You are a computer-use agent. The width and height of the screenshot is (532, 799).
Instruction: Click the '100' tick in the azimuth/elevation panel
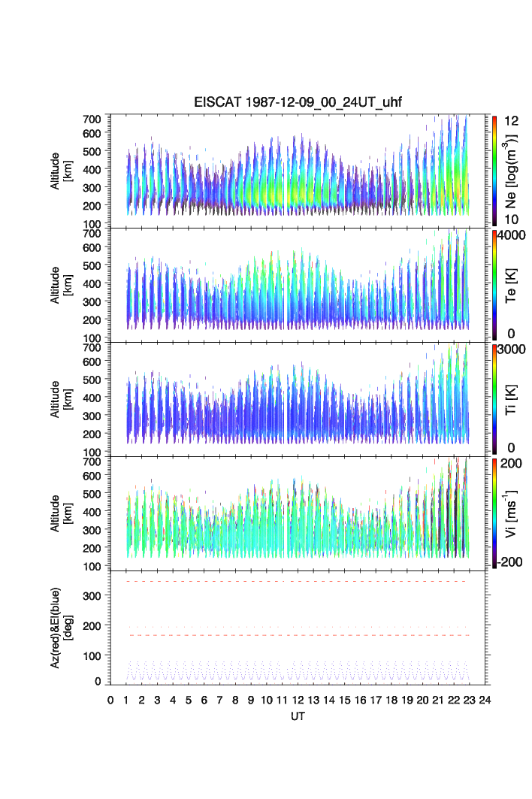92,656
